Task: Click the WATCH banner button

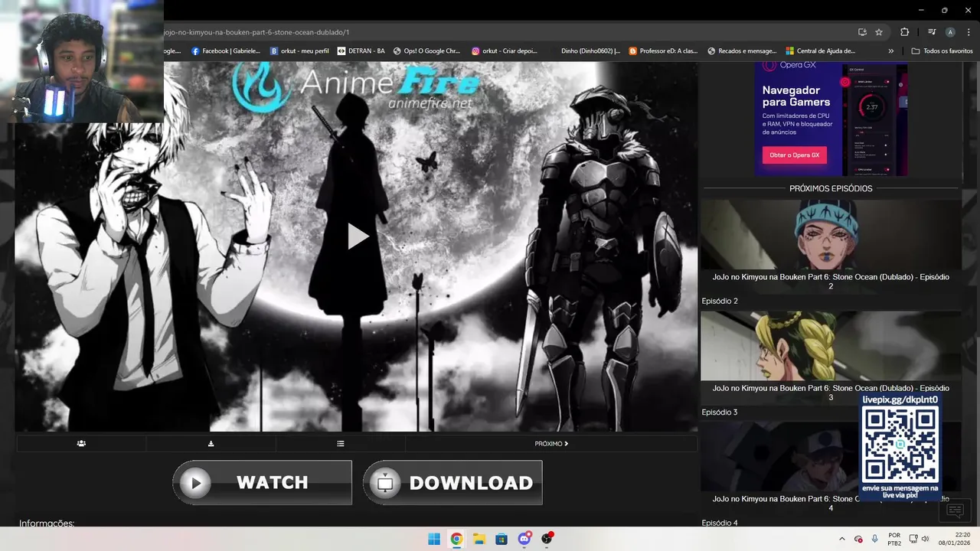Action: pyautogui.click(x=262, y=483)
